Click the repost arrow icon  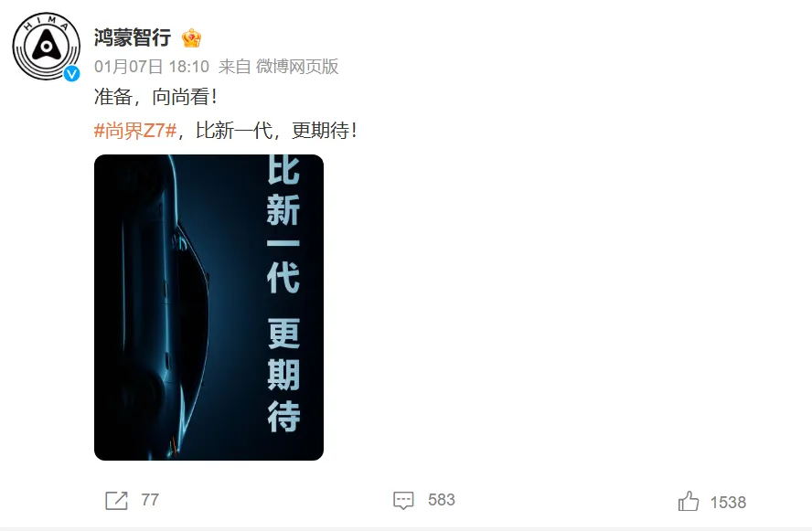point(116,501)
